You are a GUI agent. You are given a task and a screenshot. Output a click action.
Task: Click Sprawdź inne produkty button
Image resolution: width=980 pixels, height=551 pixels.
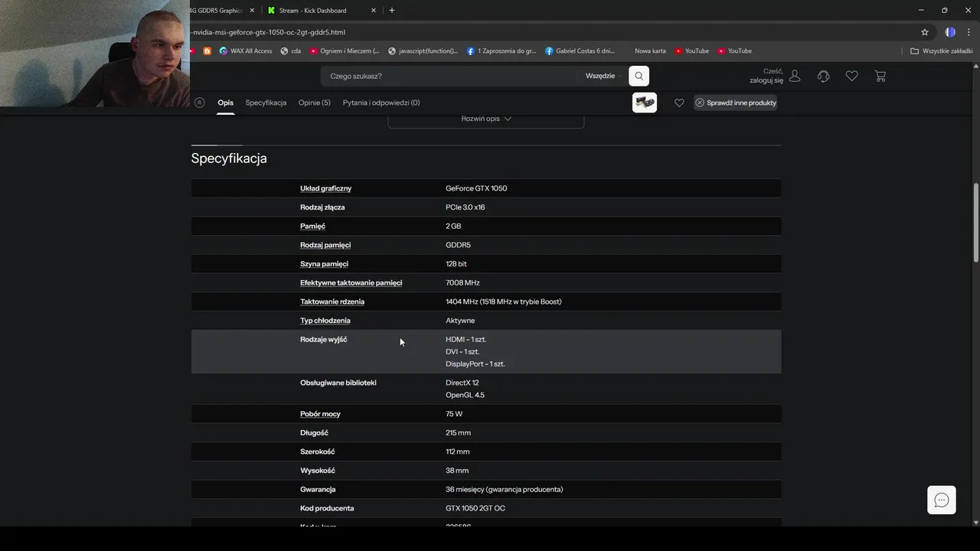736,103
